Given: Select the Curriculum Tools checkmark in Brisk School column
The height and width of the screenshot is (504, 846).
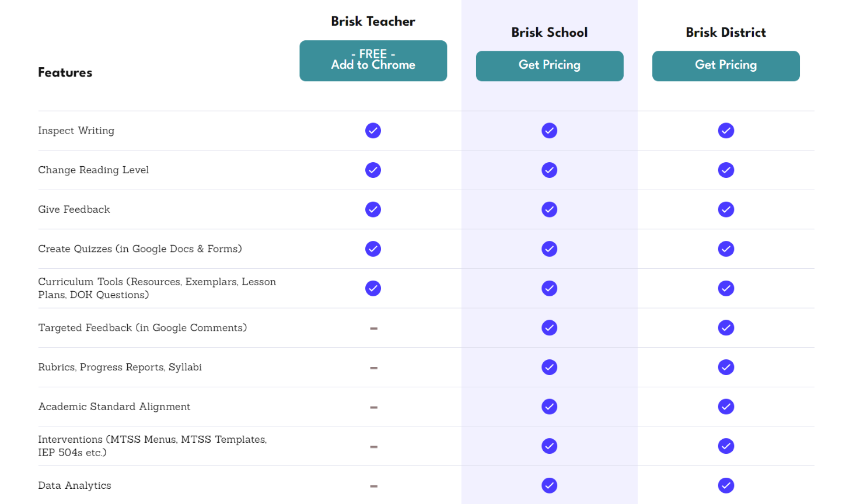Looking at the screenshot, I should coord(549,288).
